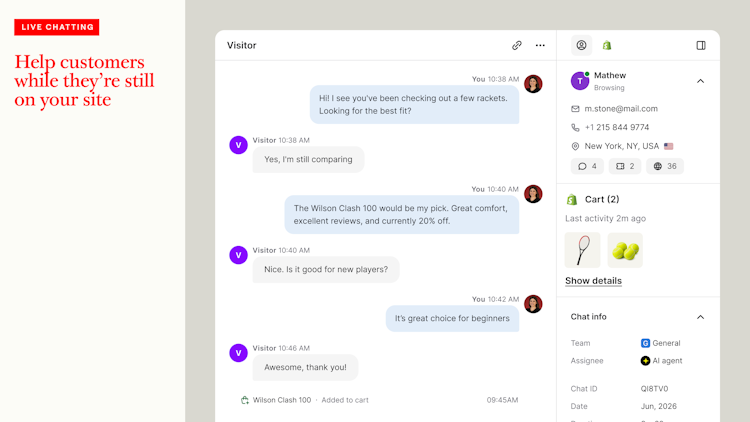Click the Shopify bag icon beside Cart
Viewport: 750px width, 422px height.
click(572, 200)
